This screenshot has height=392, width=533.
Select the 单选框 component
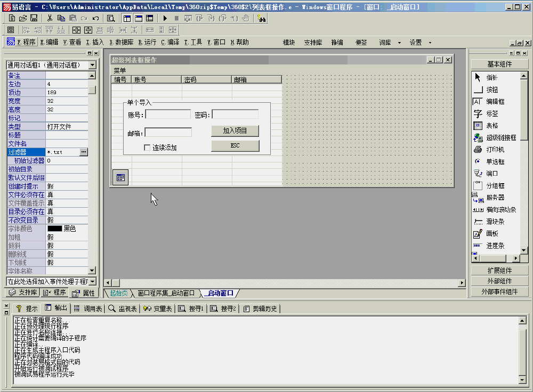tap(495, 162)
